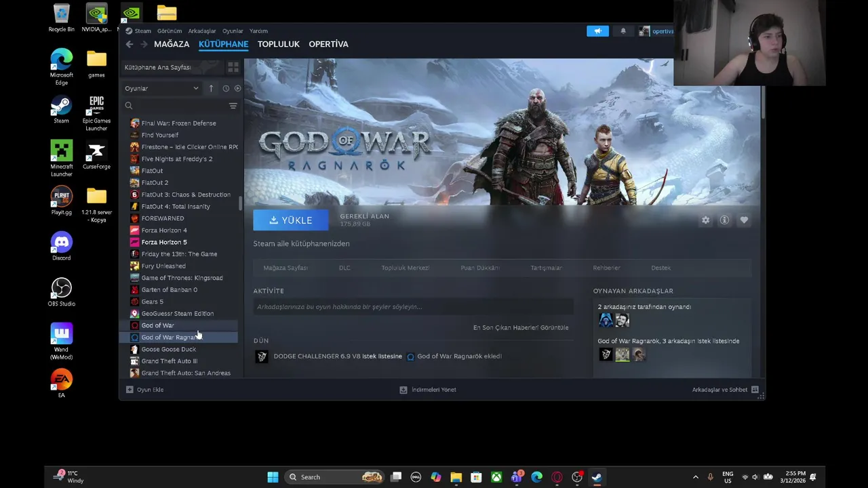Viewport: 868px width, 488px height.
Task: Click the Windows taskbar Search box
Action: click(x=336, y=477)
